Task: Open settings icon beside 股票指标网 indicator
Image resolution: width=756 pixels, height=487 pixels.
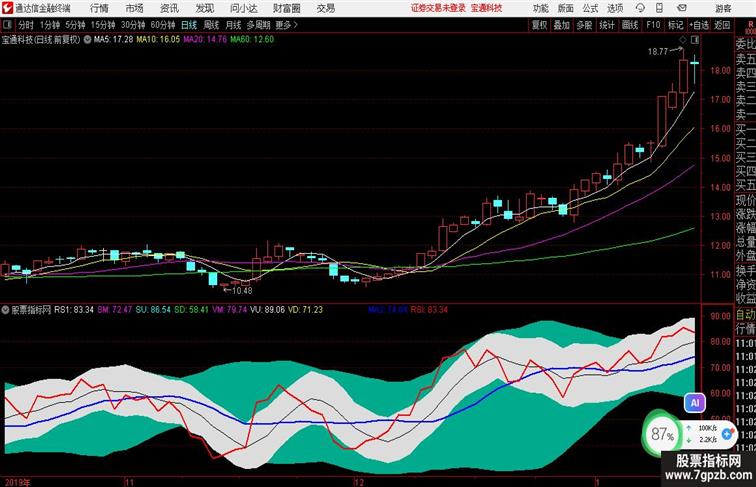Action: coord(5,310)
